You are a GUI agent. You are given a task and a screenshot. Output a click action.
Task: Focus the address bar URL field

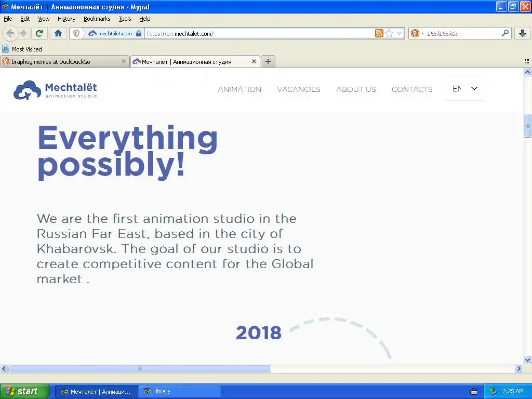[260, 34]
